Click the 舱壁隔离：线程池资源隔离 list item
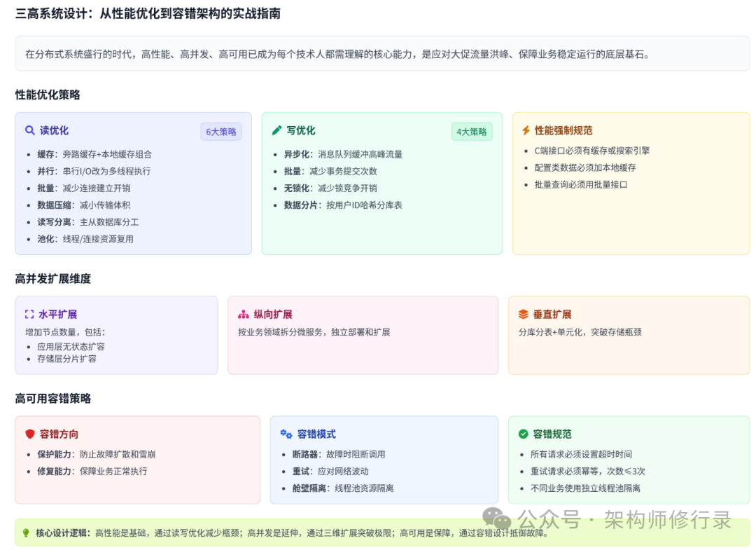Screen dimensions: 756x550 343,488
